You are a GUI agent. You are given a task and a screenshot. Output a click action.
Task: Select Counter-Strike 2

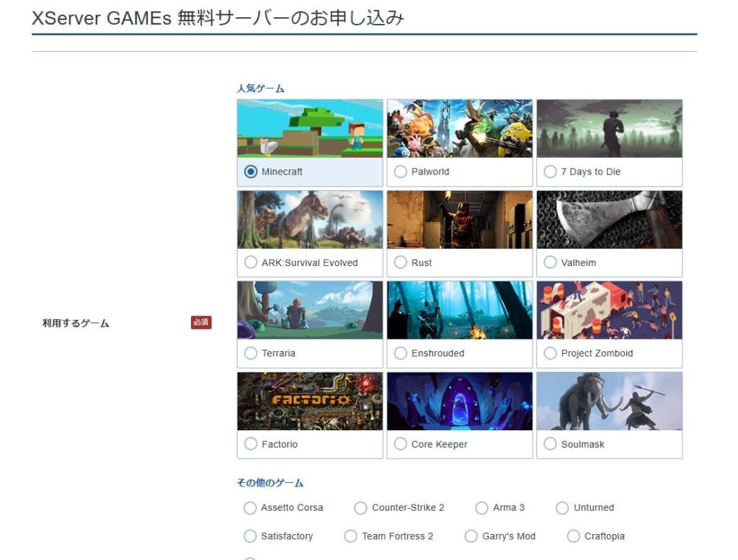click(x=360, y=508)
